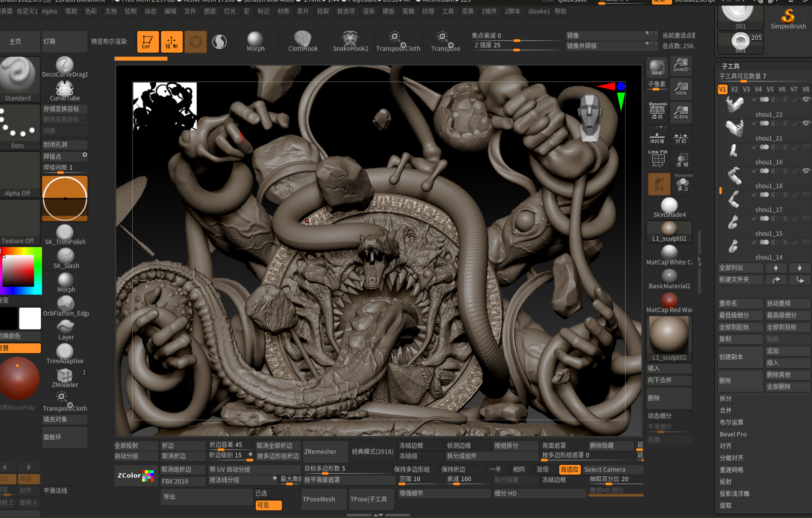Expand the Bevel Pro section
This screenshot has width=812, height=518.
(x=733, y=434)
